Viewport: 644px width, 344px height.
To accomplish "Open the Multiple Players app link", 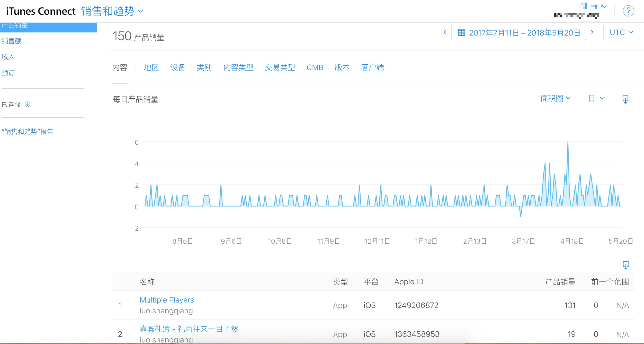I will pos(167,300).
